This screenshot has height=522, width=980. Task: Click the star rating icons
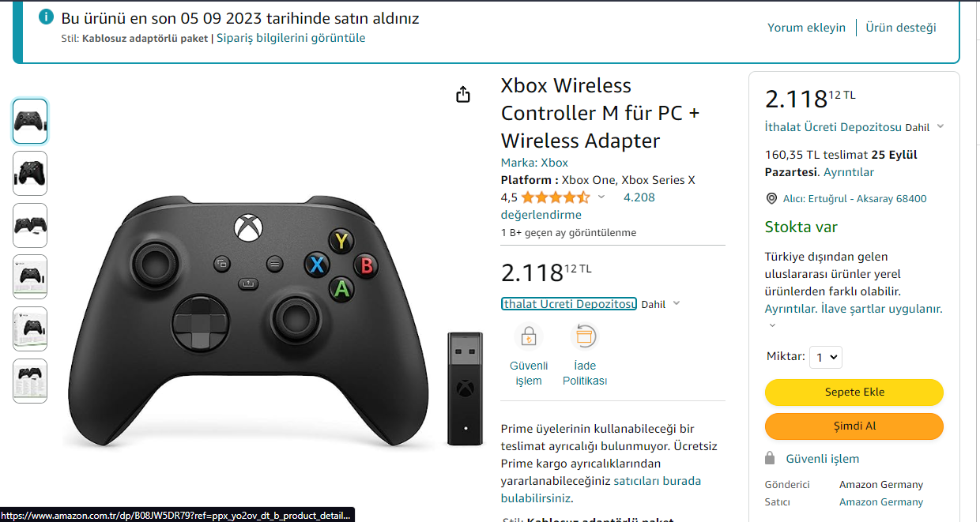556,197
